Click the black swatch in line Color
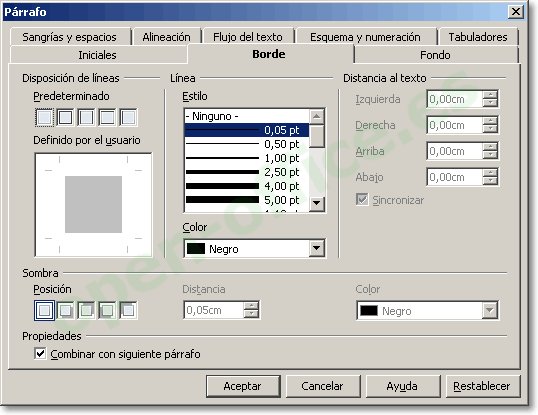 (196, 249)
